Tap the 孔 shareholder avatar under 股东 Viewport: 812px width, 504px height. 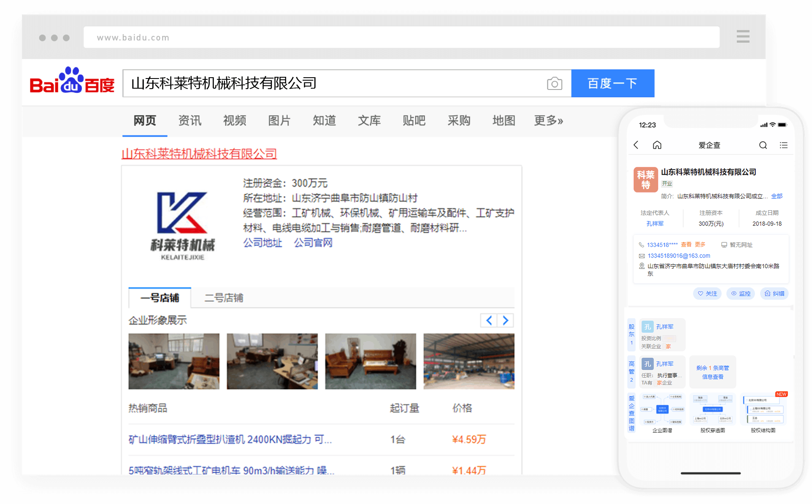point(647,327)
